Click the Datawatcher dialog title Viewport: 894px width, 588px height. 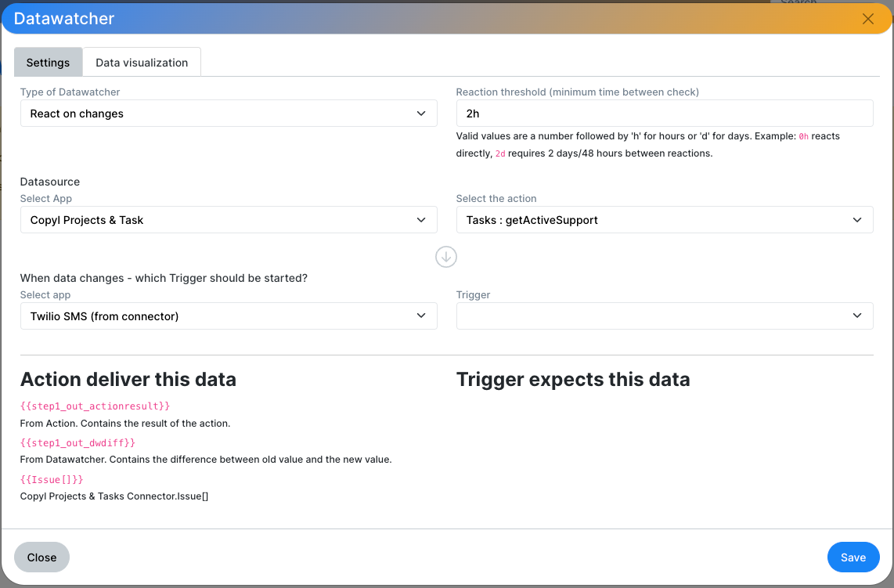pyautogui.click(x=64, y=19)
